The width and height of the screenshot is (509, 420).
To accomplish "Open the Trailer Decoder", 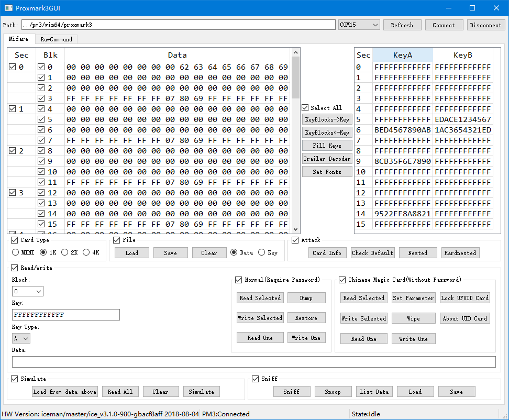I will click(327, 159).
